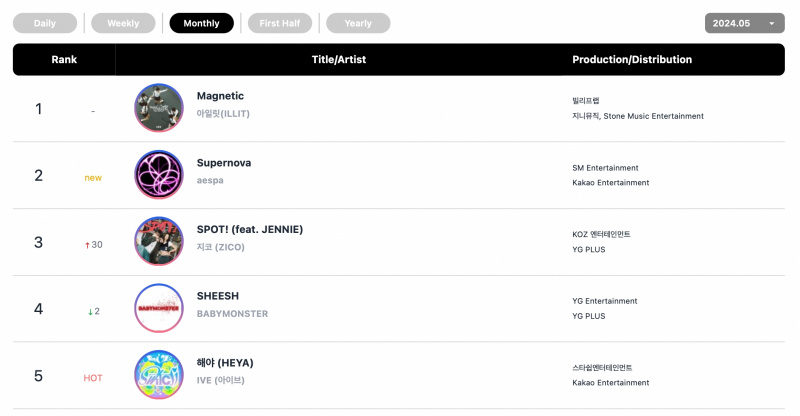Click the aespa artist name

(x=210, y=180)
